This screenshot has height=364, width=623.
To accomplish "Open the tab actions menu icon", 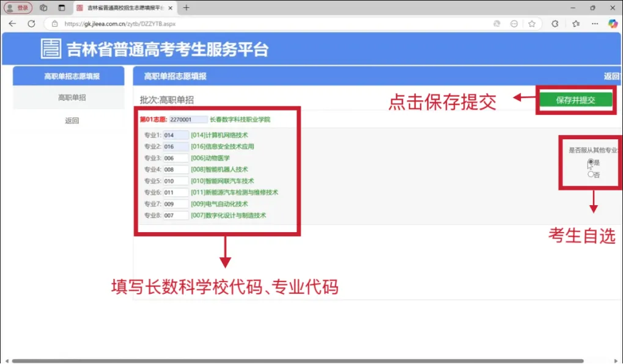I will tap(61, 8).
